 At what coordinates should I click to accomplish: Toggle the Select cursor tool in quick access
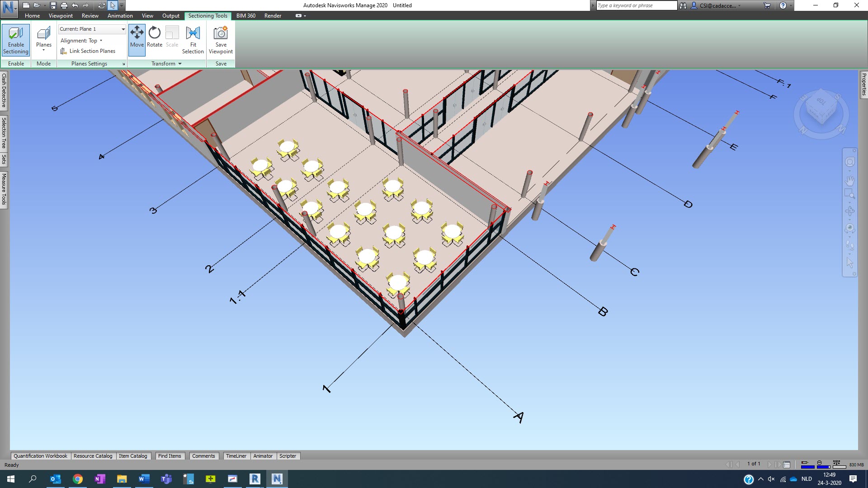(113, 5)
